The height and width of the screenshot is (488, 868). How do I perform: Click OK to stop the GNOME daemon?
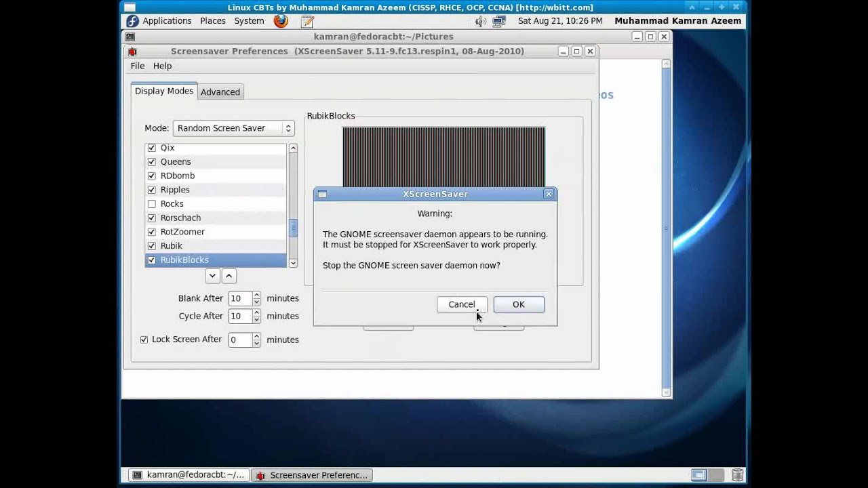point(519,304)
